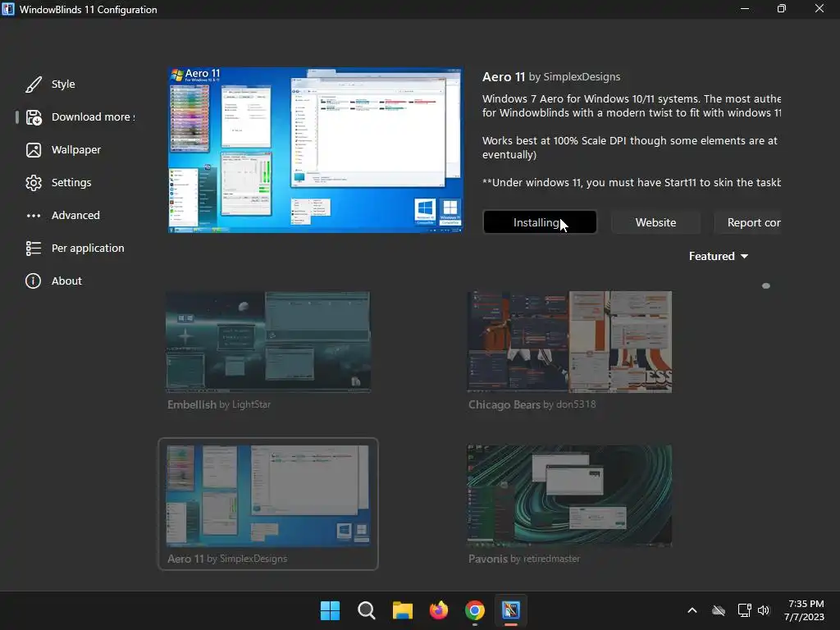Click the Settings gear icon
Viewport: 840px width, 630px height.
pos(33,183)
